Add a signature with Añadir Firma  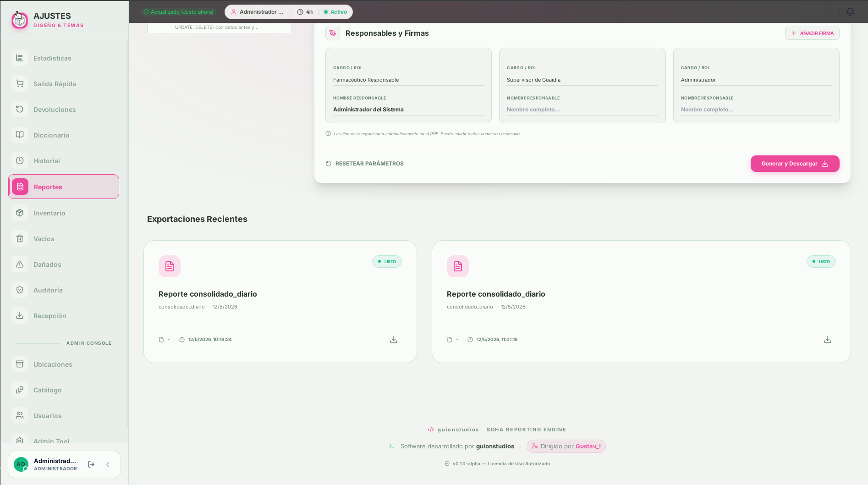(x=812, y=33)
